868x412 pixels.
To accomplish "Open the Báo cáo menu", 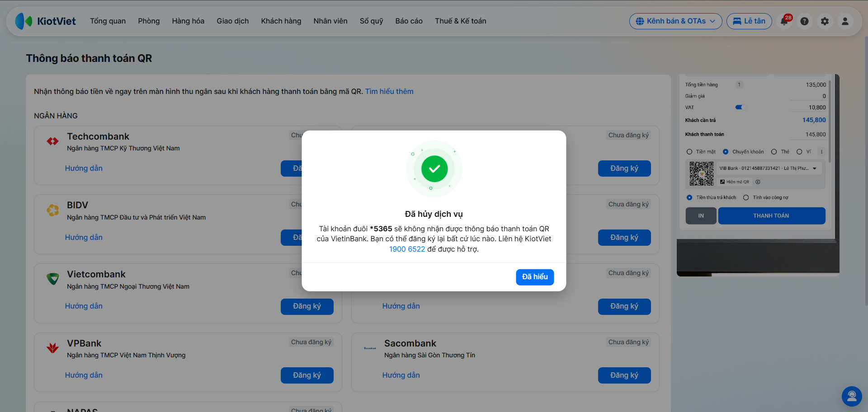I will point(409,21).
